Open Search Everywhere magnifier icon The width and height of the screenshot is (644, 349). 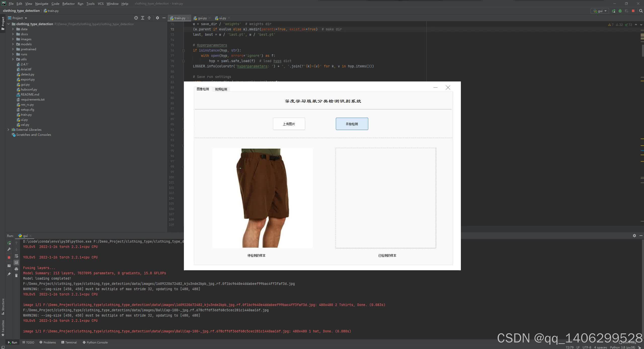[x=641, y=11]
